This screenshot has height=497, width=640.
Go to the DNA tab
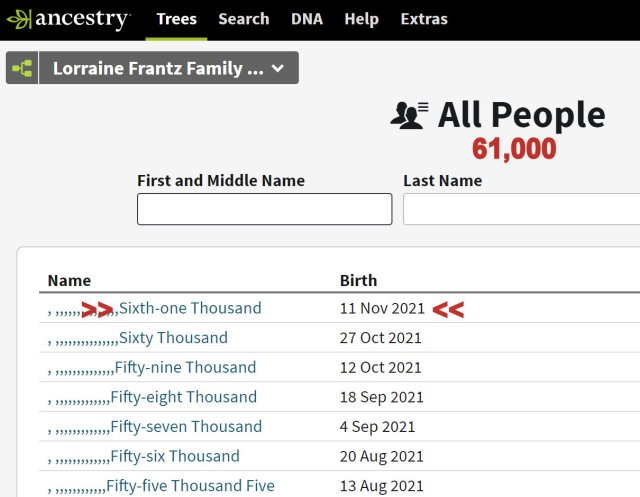(x=306, y=19)
